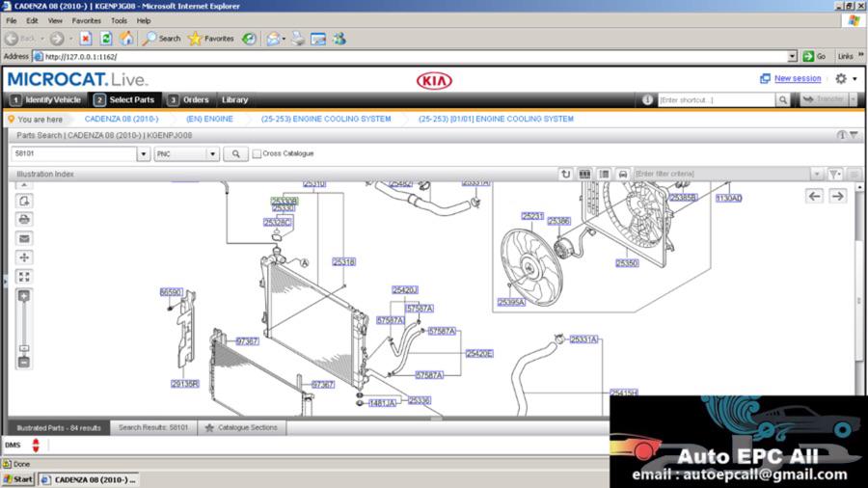
Task: Zoom out with the minus button
Action: [24, 363]
